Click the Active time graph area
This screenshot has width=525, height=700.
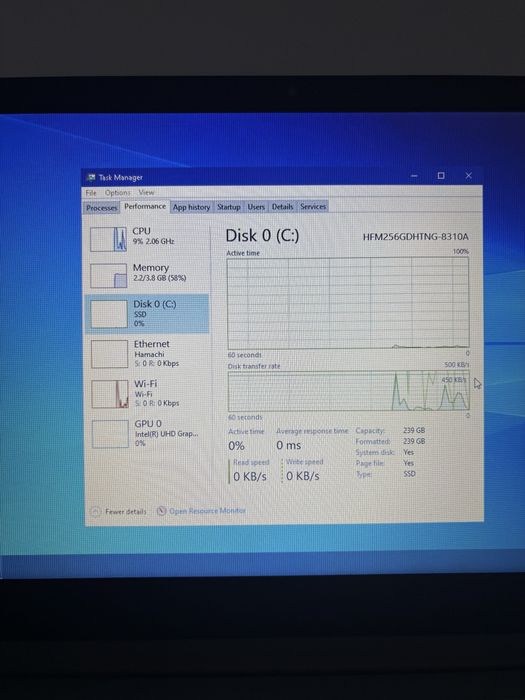pyautogui.click(x=348, y=303)
